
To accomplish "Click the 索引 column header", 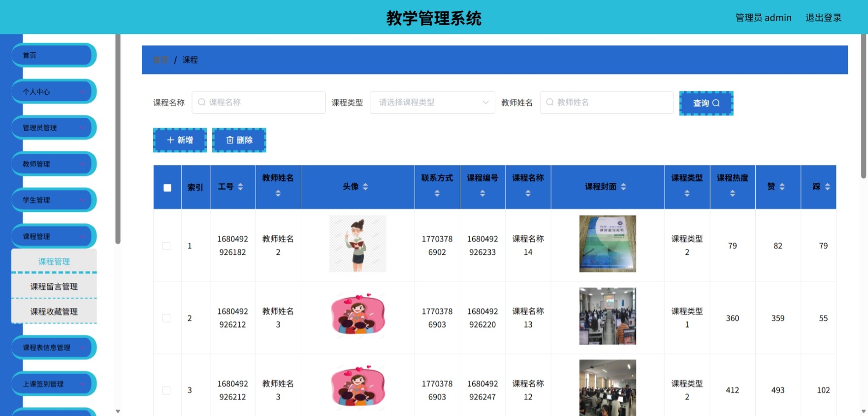I will [195, 187].
